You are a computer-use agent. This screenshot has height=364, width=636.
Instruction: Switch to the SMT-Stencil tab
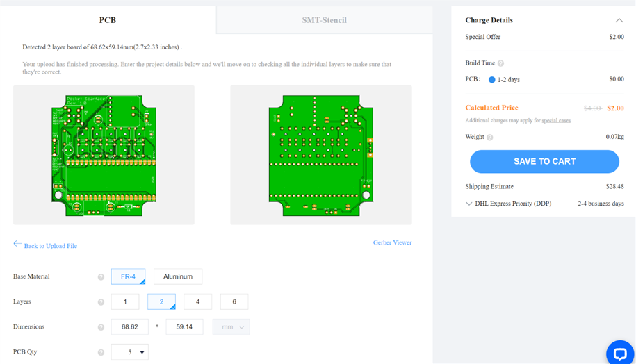tap(324, 20)
